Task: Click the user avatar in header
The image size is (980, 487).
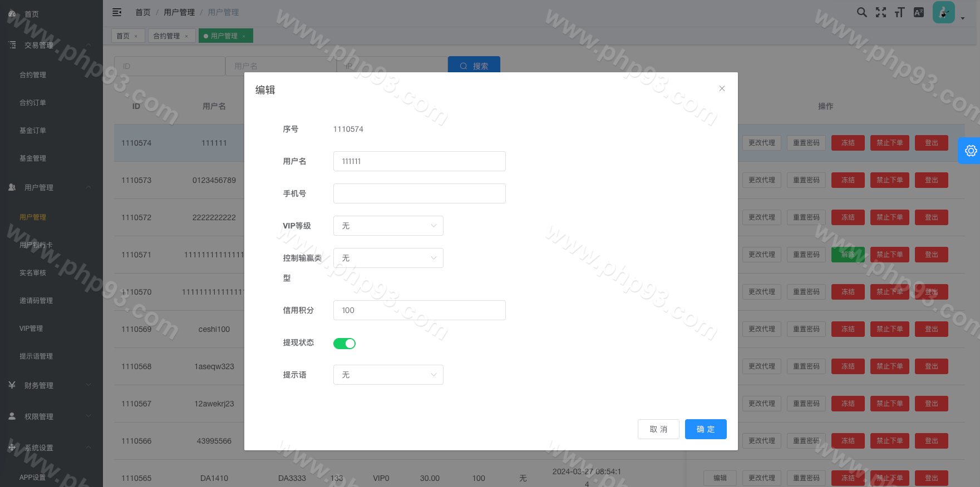Action: 943,12
